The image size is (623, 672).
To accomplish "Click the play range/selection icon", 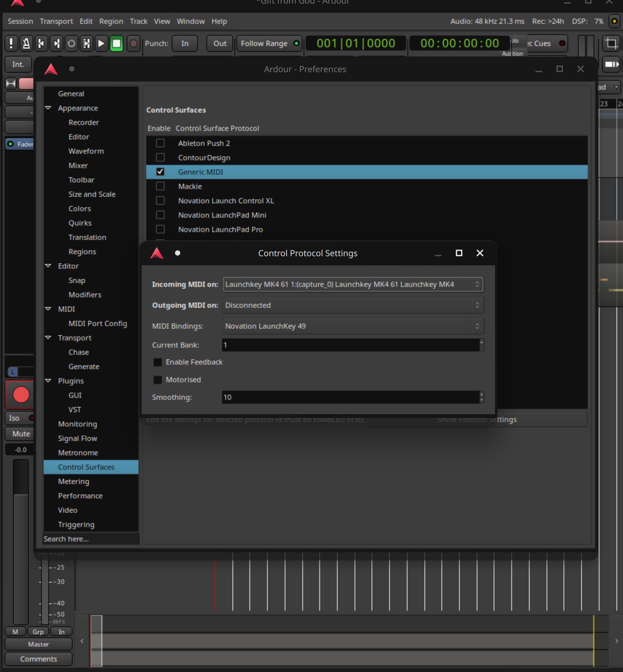I will click(x=86, y=43).
